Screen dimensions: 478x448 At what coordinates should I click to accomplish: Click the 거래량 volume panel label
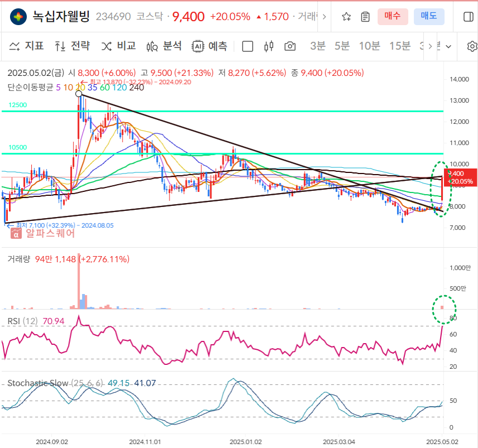click(x=19, y=259)
